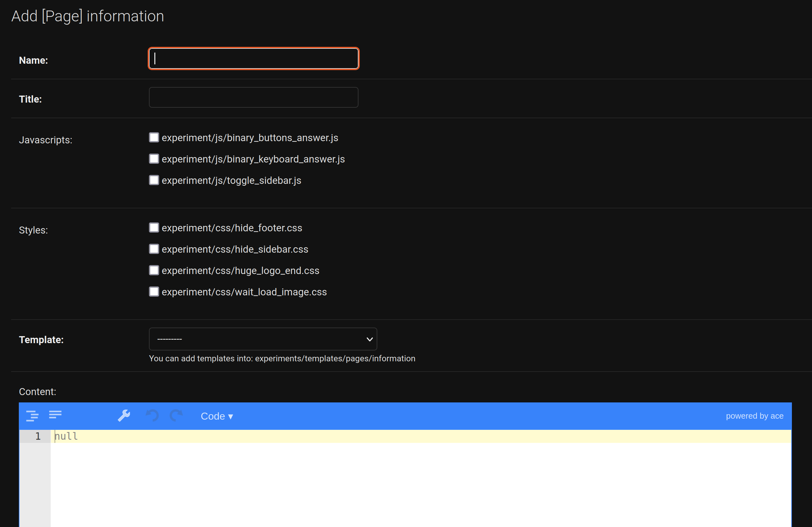Enable the hide_sidebar.css style option
Screen dimensions: 812x527
click(x=154, y=249)
